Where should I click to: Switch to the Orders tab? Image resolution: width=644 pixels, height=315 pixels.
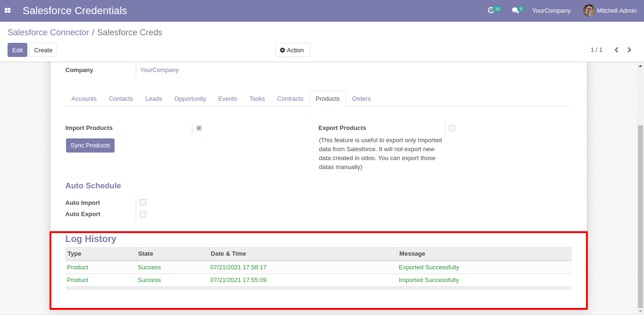(x=361, y=99)
